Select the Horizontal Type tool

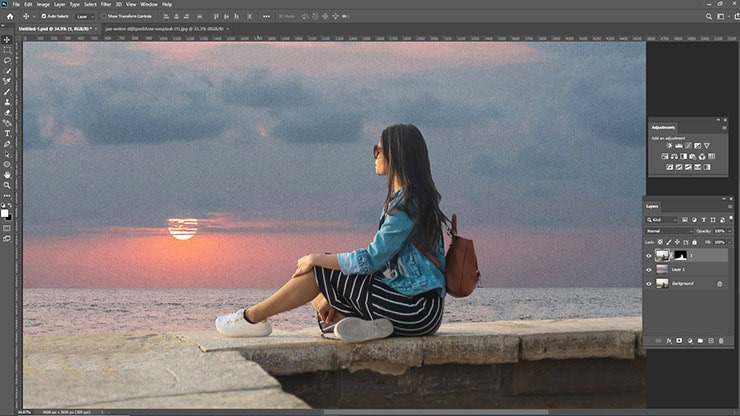7,133
